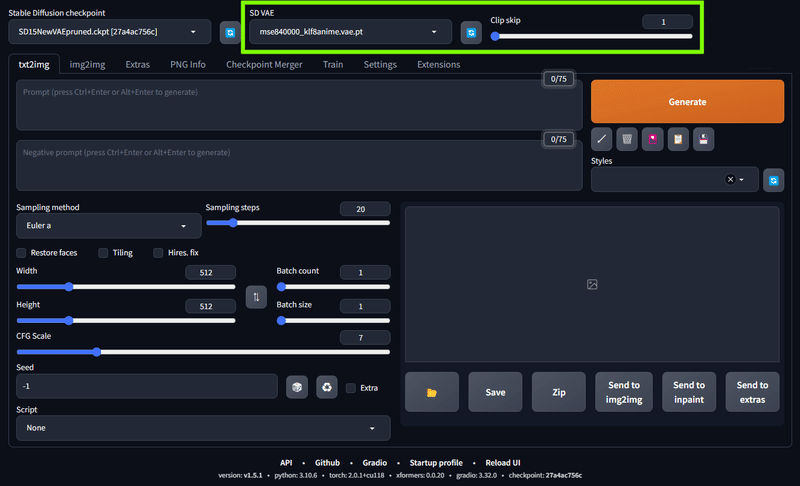The image size is (800, 486).
Task: Open the API link in footer
Action: click(x=286, y=463)
